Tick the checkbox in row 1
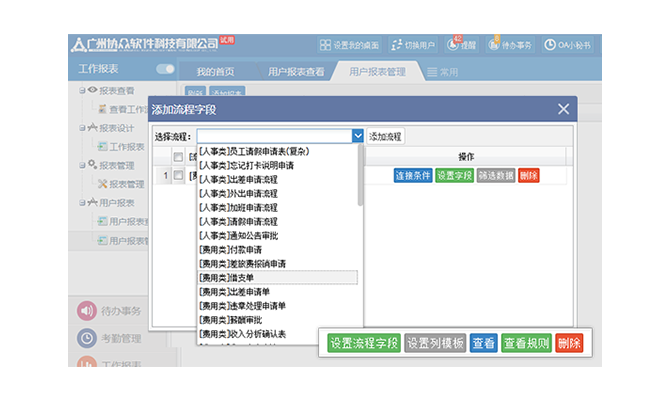 point(178,176)
